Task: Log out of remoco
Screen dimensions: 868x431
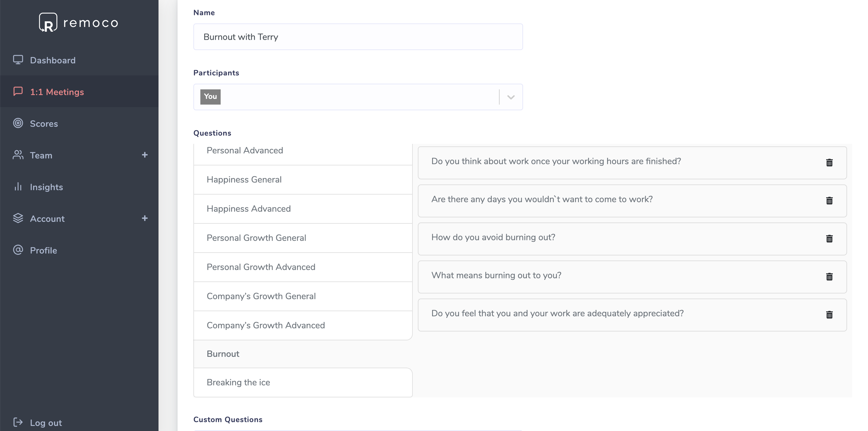Action: tap(45, 422)
